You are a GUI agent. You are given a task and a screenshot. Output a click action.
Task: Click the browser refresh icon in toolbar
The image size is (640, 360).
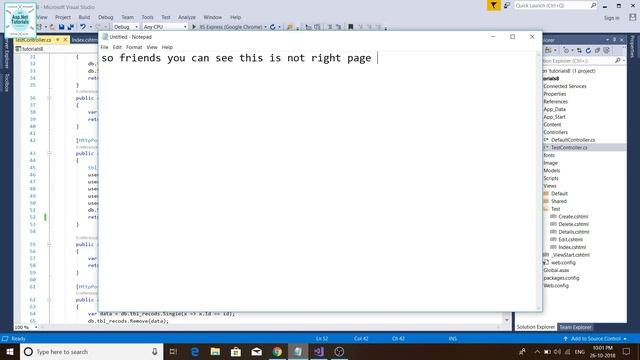click(x=273, y=27)
